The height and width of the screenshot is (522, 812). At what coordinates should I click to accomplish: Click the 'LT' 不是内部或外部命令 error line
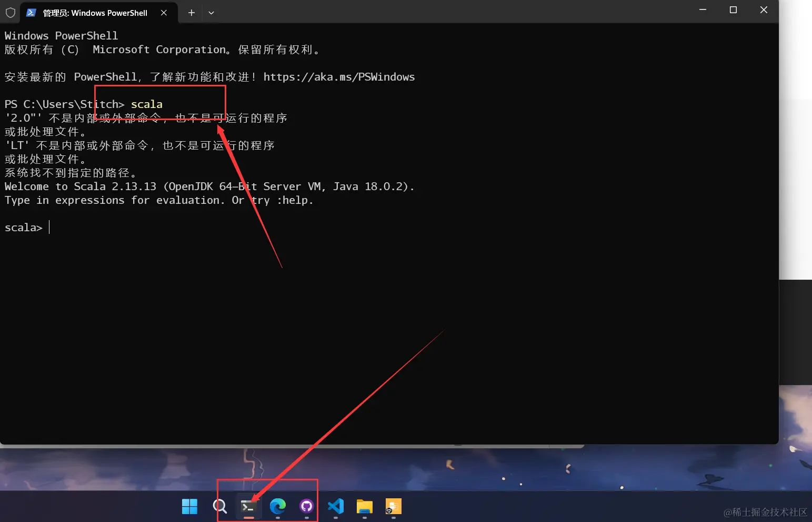click(x=139, y=145)
